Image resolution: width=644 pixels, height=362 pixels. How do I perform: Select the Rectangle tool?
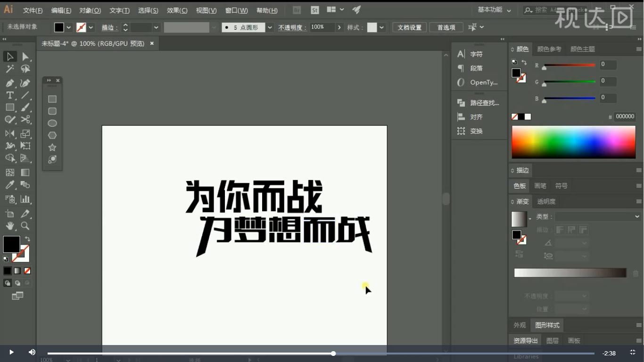point(10,107)
